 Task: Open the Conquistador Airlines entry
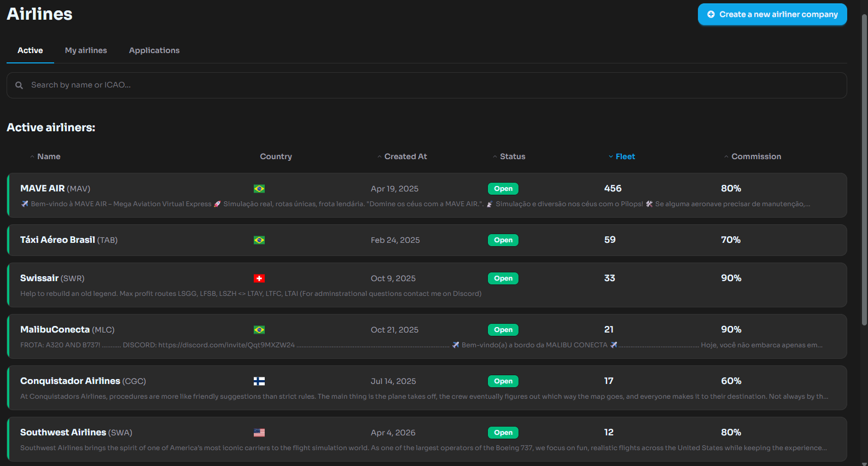tap(427, 388)
